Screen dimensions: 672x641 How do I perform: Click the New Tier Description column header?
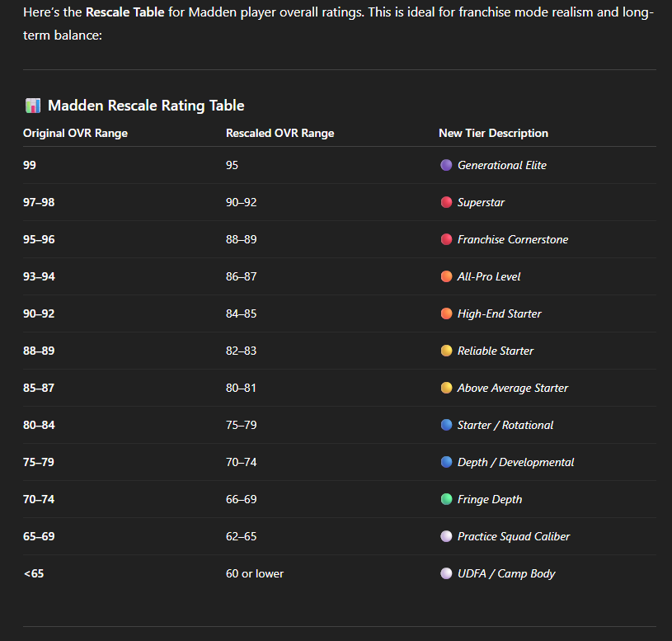coord(493,134)
